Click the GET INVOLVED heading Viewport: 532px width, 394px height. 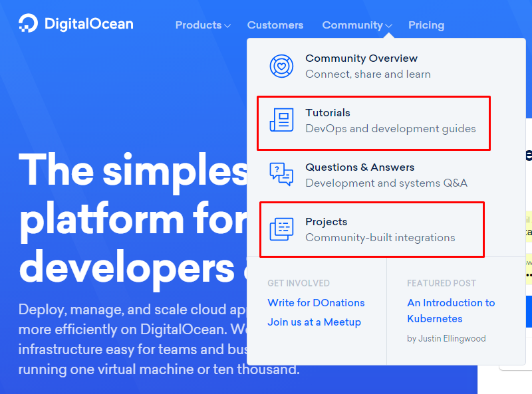coord(299,283)
